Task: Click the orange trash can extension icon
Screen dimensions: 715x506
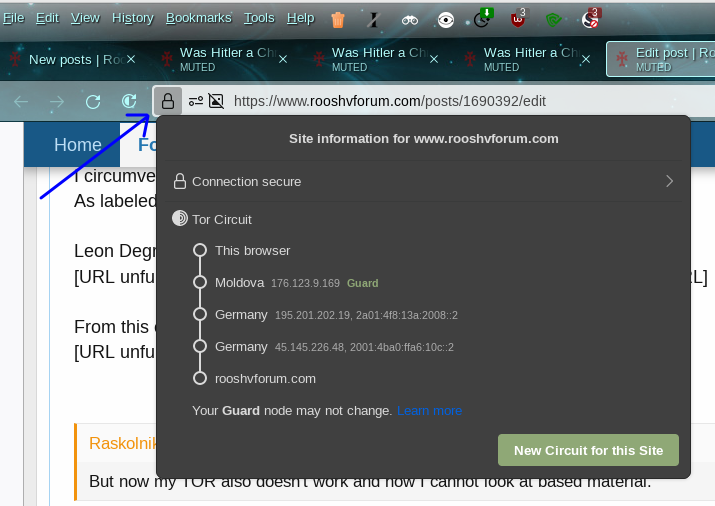Action: pyautogui.click(x=338, y=20)
